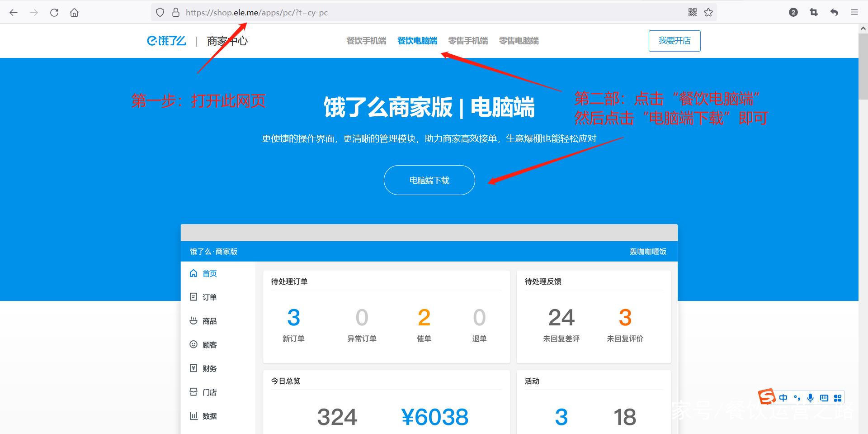Click the shop name 轰咖咖喱饭
This screenshot has width=868, height=434.
click(648, 252)
